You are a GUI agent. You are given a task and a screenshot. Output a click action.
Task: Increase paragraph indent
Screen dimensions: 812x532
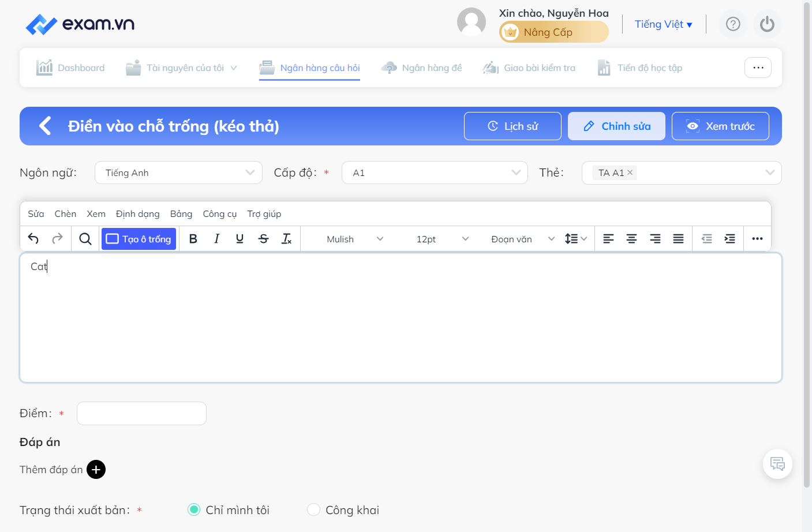[x=730, y=239]
